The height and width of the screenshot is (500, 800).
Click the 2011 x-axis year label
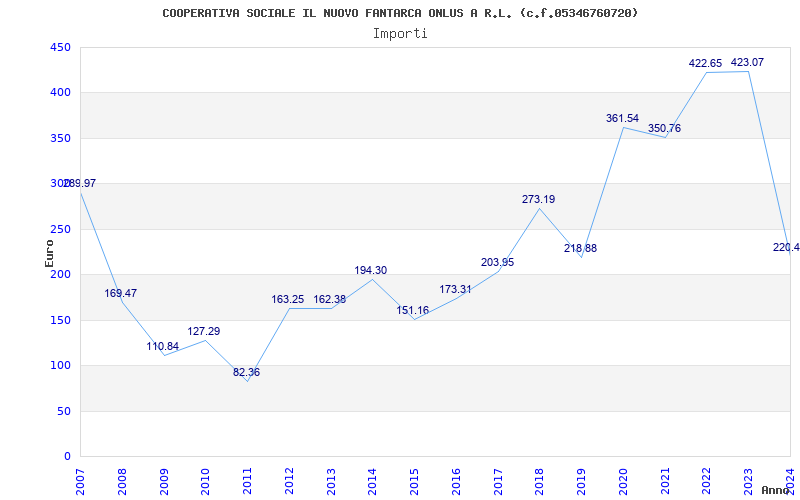pos(247,482)
